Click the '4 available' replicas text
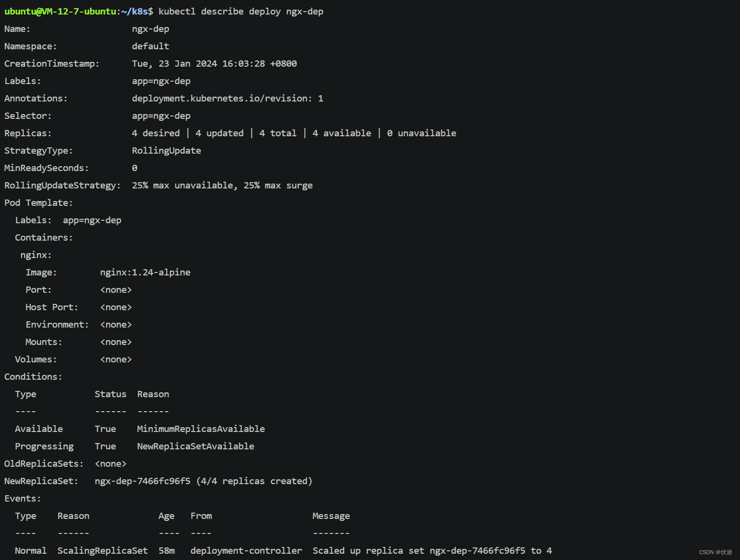This screenshot has height=560, width=740. (342, 133)
